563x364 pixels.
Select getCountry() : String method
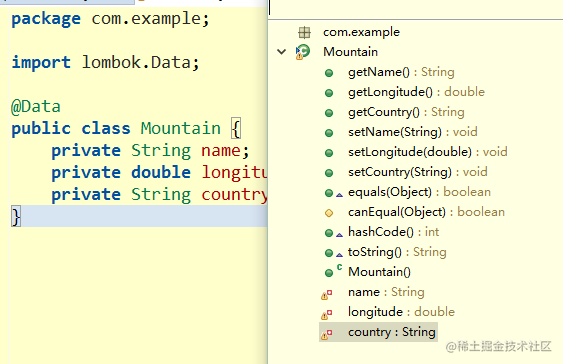[x=406, y=112]
